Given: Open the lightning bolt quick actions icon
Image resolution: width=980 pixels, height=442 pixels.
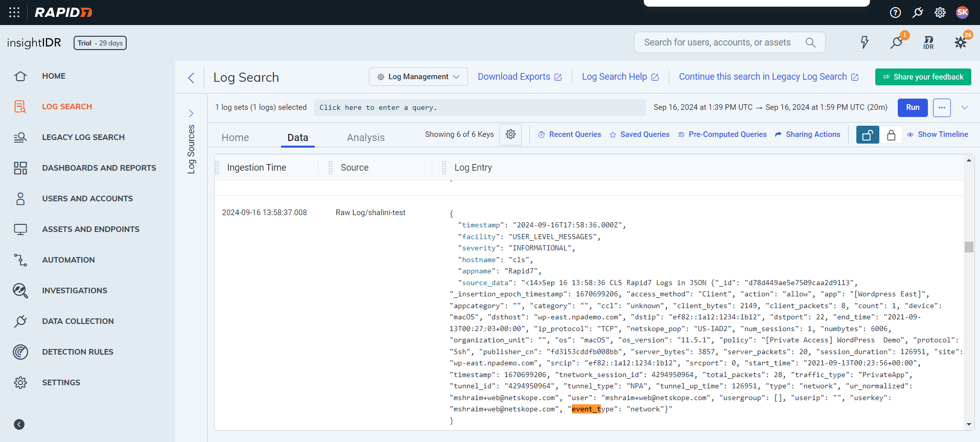Looking at the screenshot, I should [865, 42].
